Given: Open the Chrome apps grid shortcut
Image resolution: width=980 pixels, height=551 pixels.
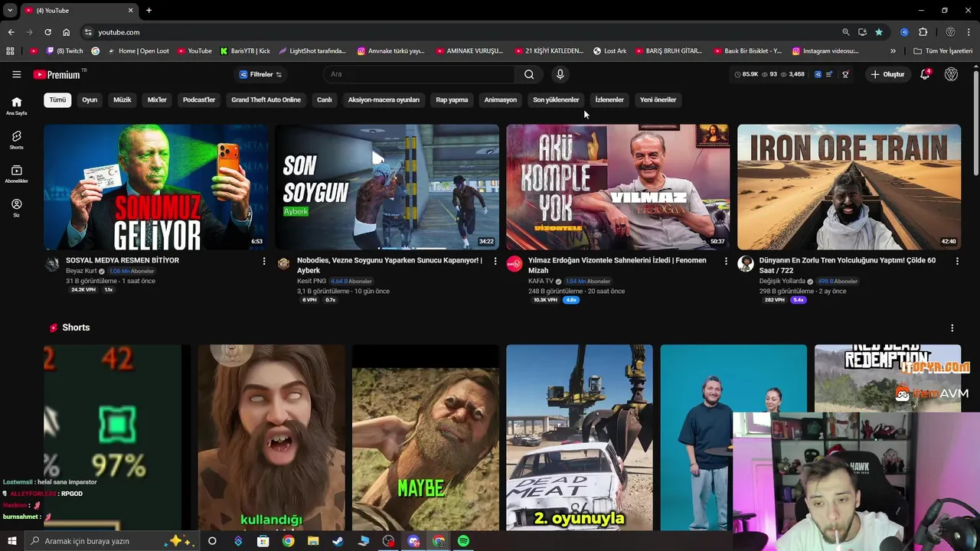Looking at the screenshot, I should click(x=10, y=51).
